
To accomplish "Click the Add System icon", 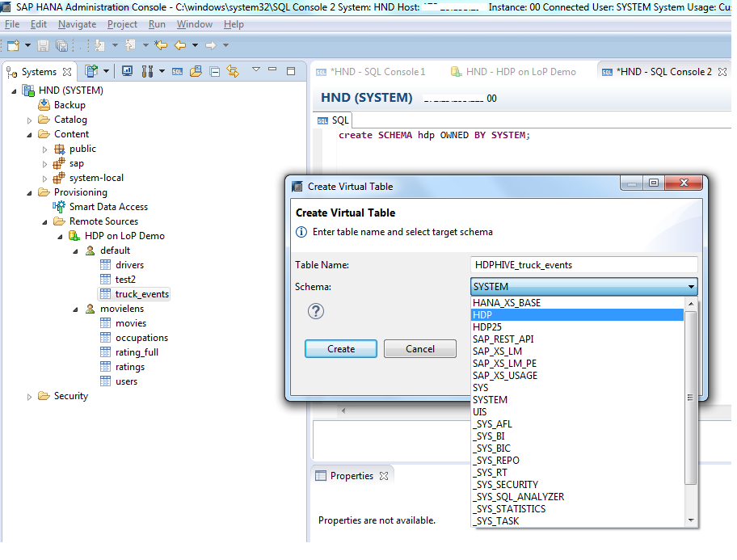I will [x=92, y=71].
